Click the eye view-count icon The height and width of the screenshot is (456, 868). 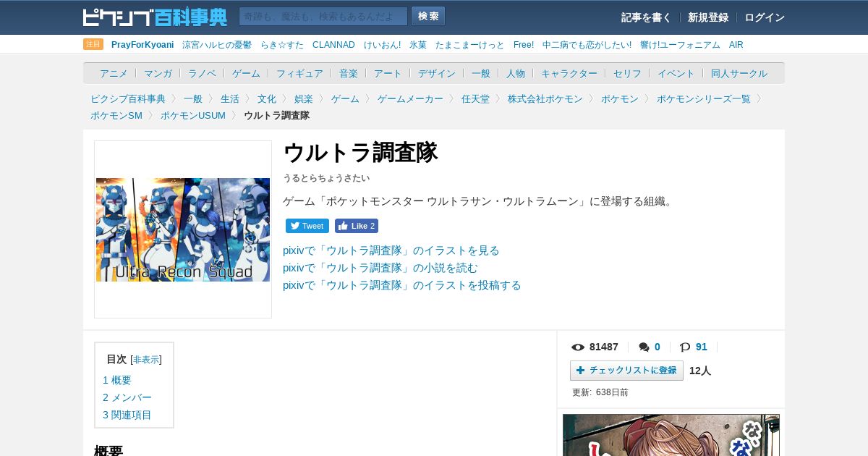point(578,347)
